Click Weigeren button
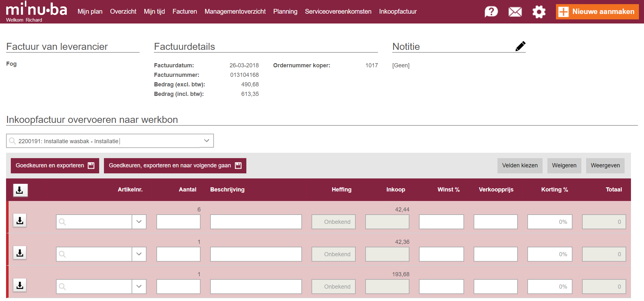Viewport: 644px width, 301px height. (564, 165)
